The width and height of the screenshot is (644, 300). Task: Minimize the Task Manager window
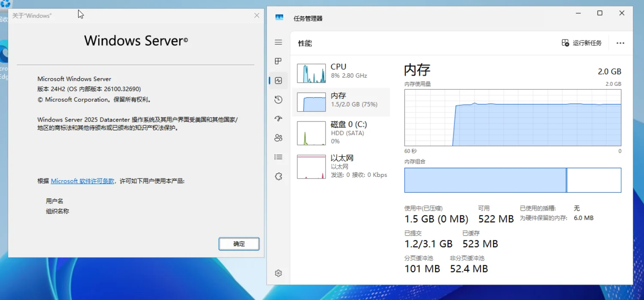tap(578, 13)
